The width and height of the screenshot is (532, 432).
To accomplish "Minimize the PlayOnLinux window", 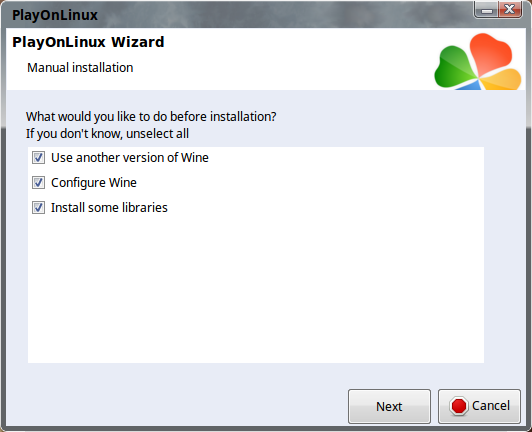I will 487,10.
